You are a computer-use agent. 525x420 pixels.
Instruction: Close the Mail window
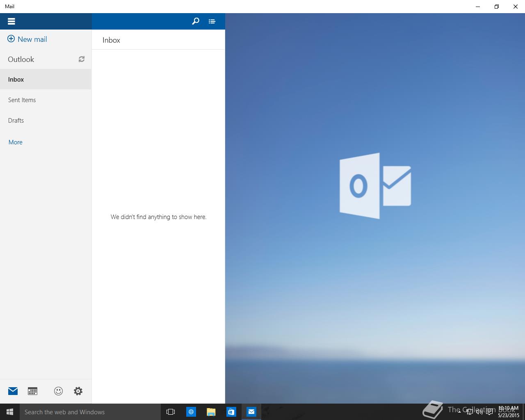tap(516, 7)
